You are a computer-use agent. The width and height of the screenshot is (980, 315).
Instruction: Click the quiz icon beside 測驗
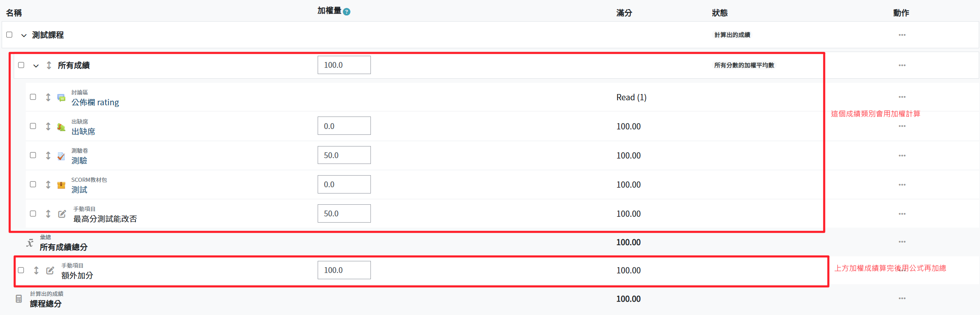click(x=61, y=156)
